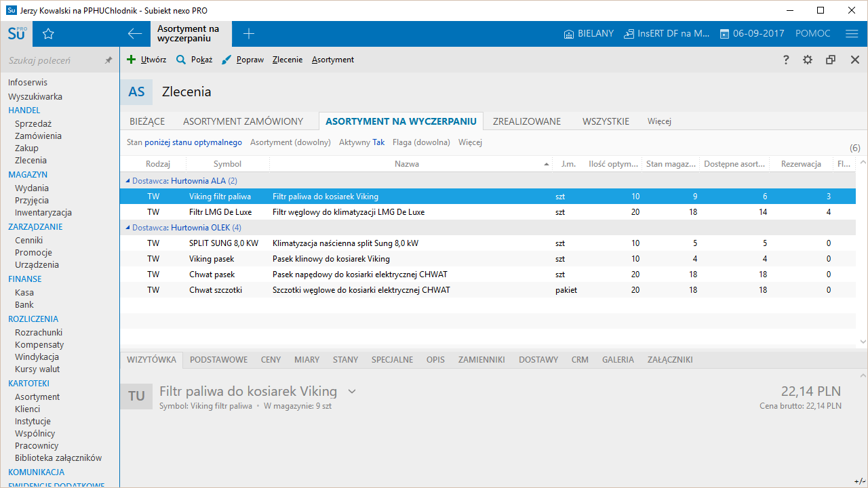Click the favorites star icon

tap(48, 34)
